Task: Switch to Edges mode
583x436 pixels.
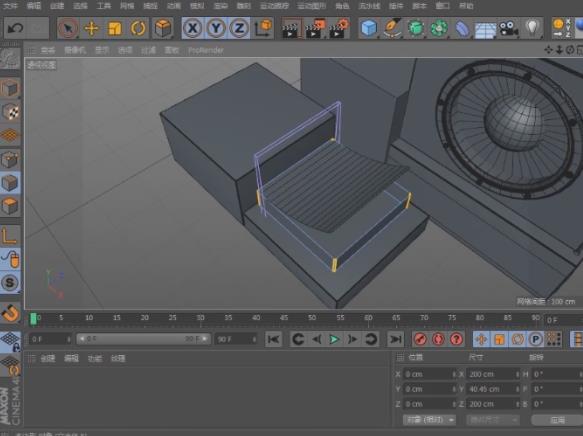Action: [10, 183]
